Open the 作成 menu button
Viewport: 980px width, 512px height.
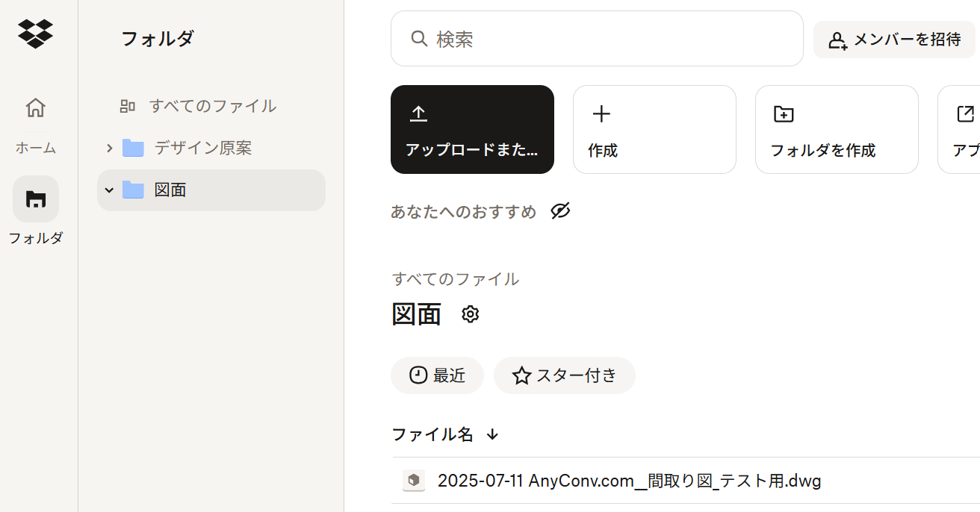[654, 129]
